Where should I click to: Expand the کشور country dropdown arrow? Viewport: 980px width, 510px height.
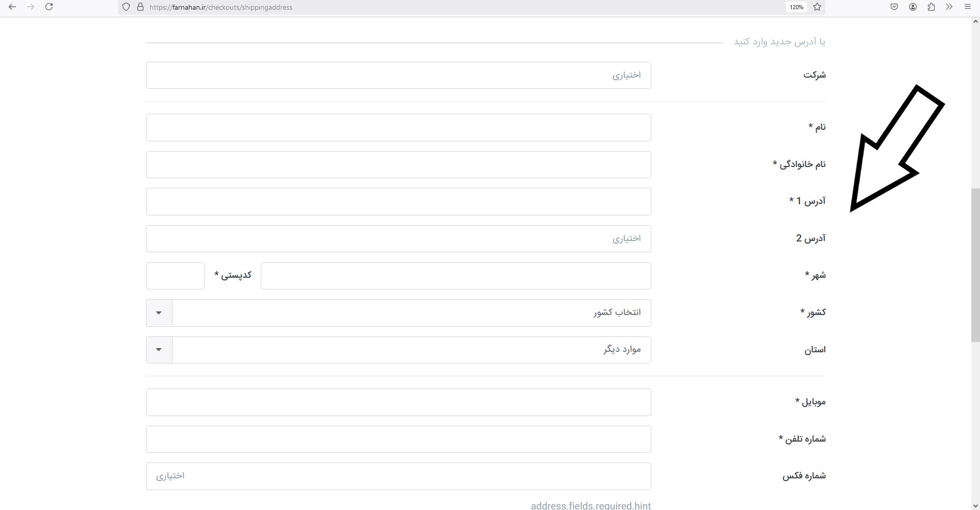pyautogui.click(x=159, y=313)
